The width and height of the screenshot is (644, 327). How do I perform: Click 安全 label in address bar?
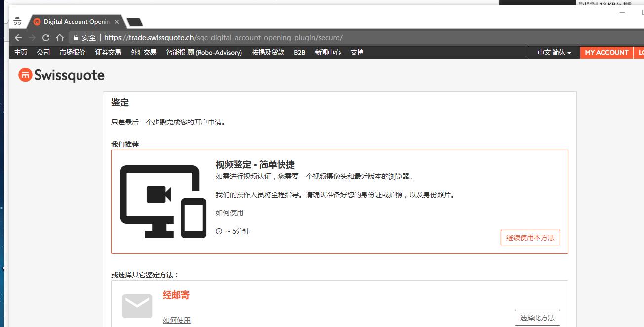click(89, 38)
